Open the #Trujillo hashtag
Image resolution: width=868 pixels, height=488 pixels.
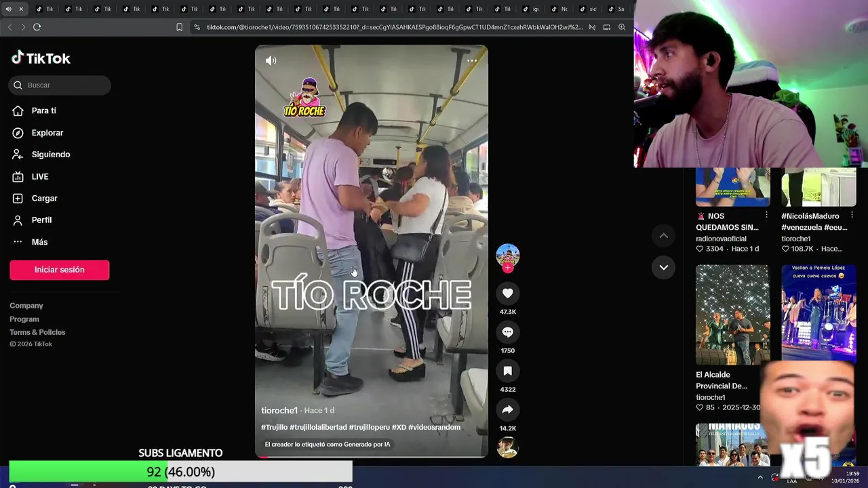click(x=275, y=428)
